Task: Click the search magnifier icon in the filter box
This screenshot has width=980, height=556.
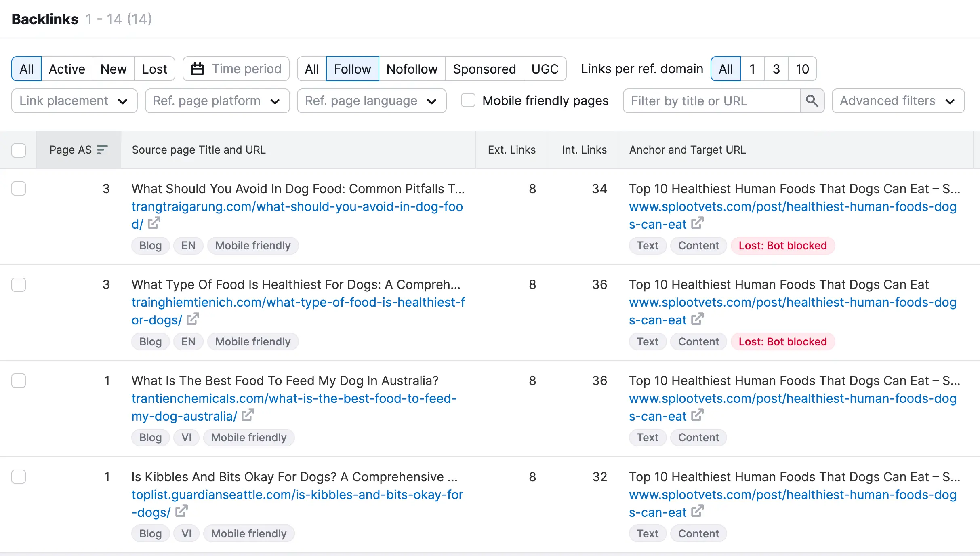Action: [812, 101]
